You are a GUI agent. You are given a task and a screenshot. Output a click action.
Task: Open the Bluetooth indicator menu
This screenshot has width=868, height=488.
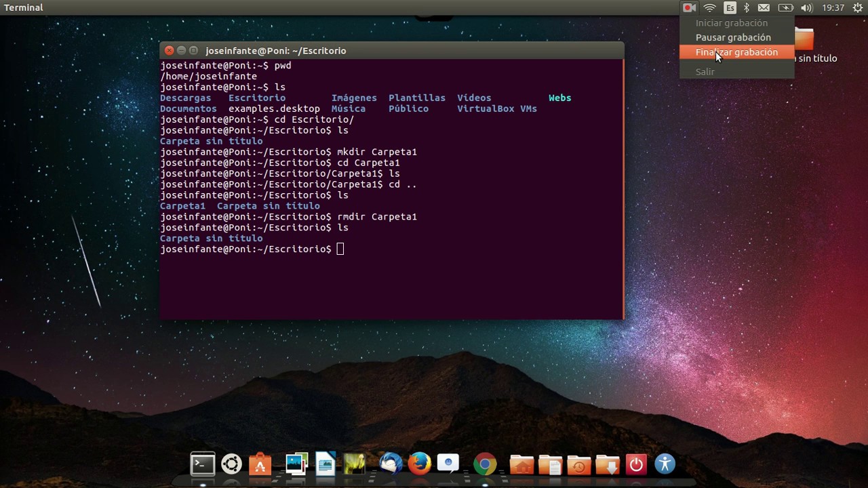(x=746, y=7)
